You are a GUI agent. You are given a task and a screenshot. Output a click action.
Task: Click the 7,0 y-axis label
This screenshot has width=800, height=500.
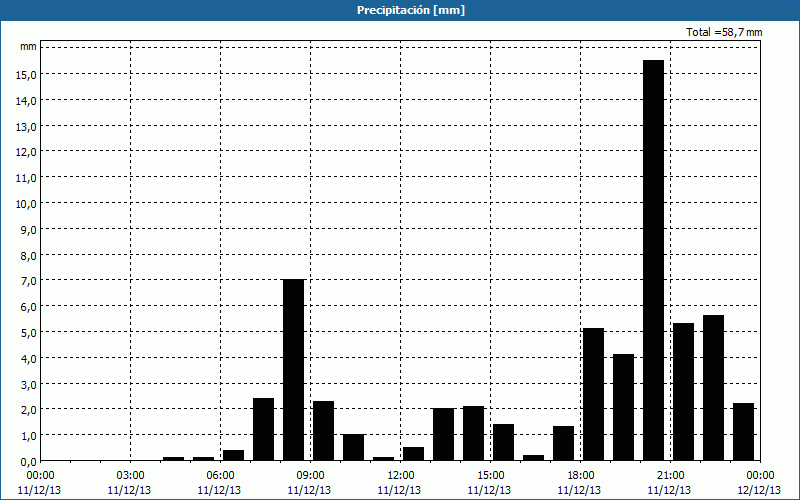[28, 281]
